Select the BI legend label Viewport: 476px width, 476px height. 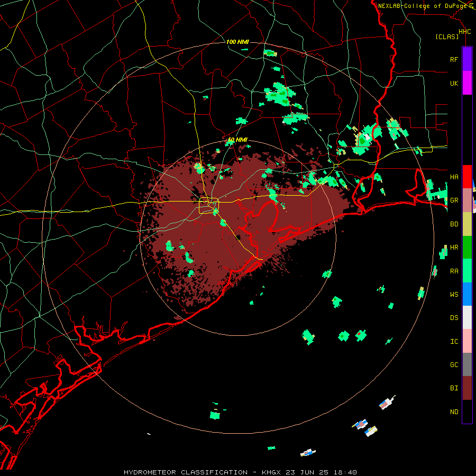click(454, 388)
